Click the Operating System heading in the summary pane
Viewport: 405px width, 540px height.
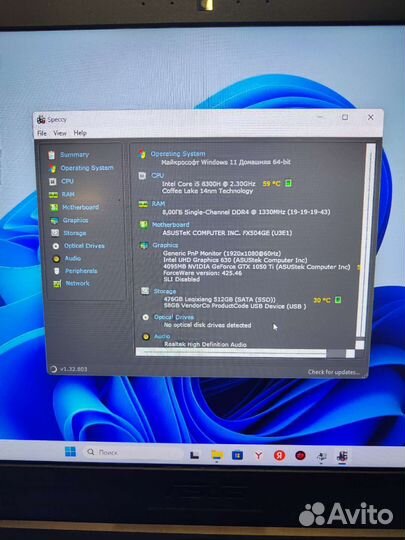(x=178, y=154)
